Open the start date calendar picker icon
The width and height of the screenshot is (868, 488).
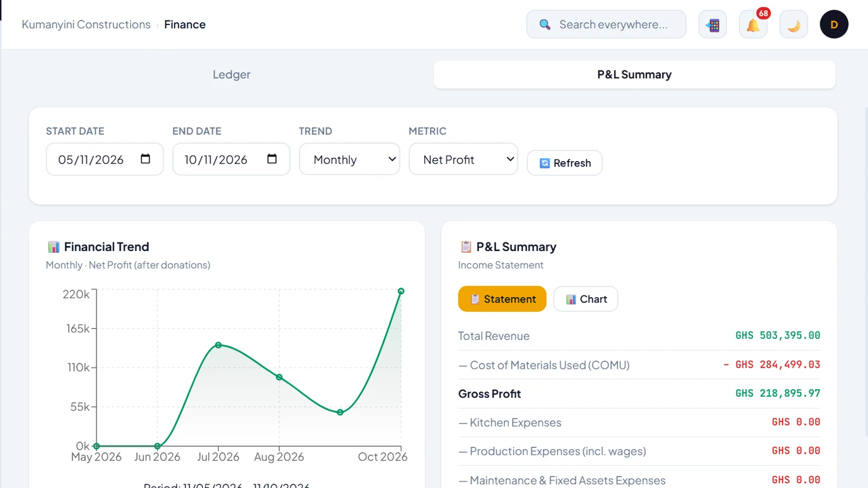[x=145, y=159]
